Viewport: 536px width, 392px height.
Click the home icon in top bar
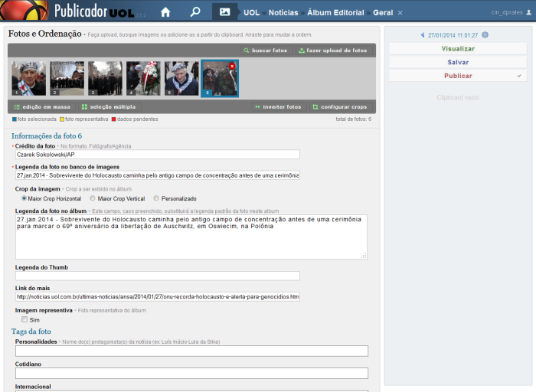(165, 12)
